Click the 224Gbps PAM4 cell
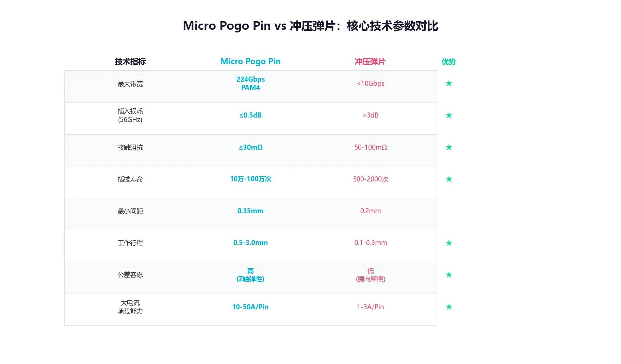621x364 pixels. (x=250, y=83)
